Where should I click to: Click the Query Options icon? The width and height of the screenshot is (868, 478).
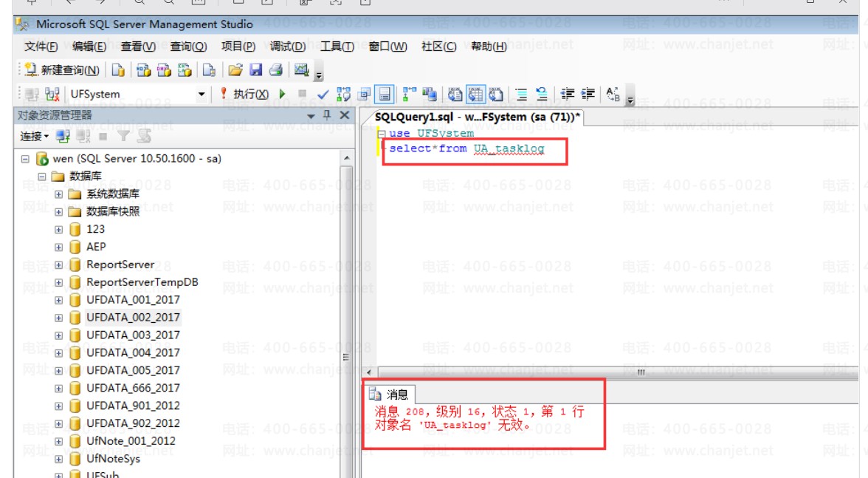tap(364, 94)
